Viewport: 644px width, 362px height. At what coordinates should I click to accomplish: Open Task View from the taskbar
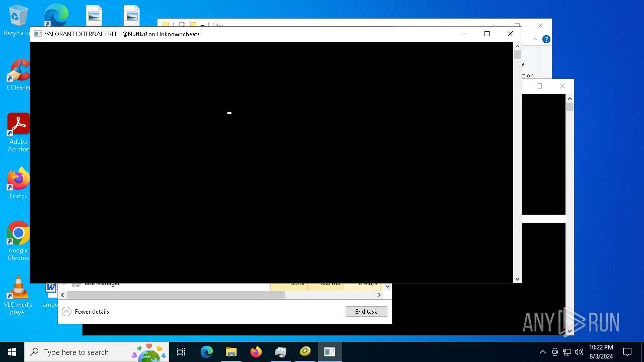pyautogui.click(x=181, y=352)
